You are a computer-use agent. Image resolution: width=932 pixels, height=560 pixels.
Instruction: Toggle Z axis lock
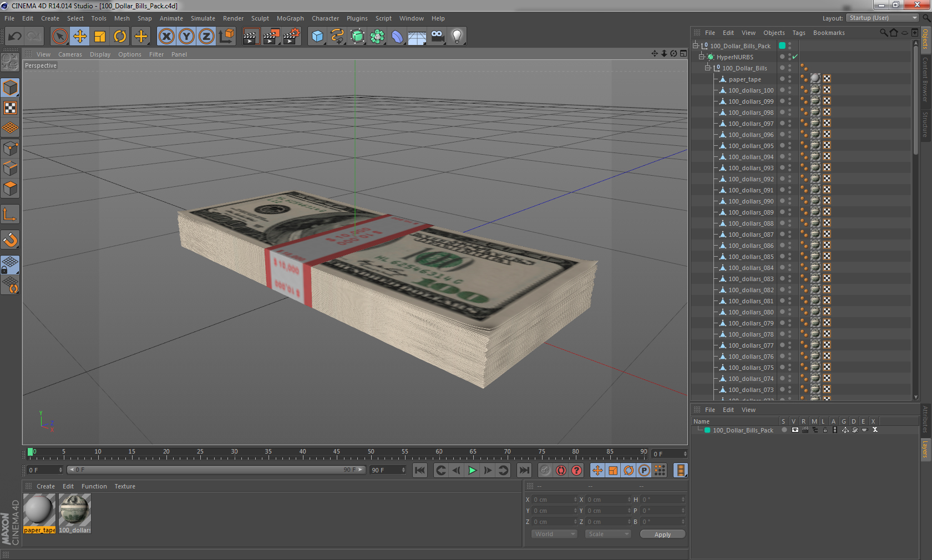tap(206, 37)
